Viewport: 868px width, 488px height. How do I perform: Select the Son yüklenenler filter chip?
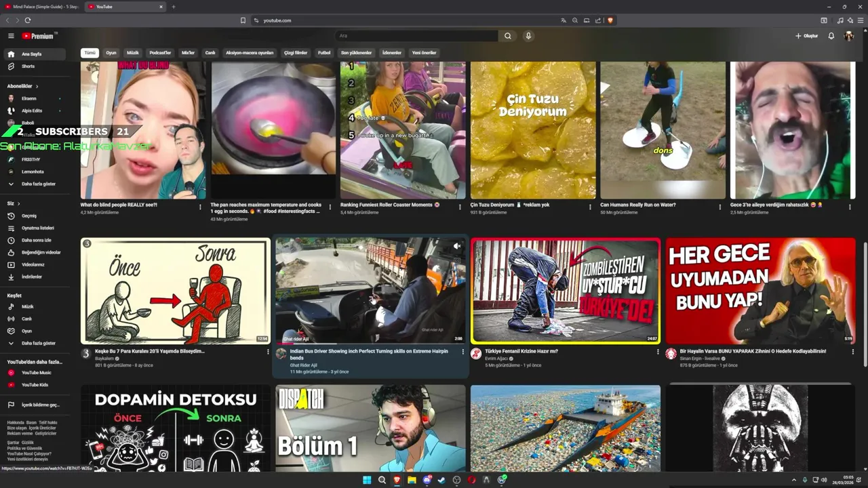coord(356,53)
